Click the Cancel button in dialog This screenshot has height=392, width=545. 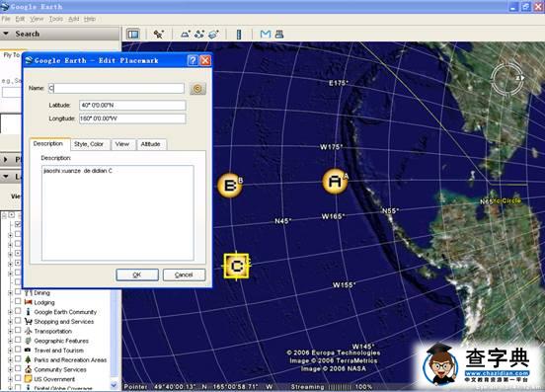pyautogui.click(x=184, y=274)
